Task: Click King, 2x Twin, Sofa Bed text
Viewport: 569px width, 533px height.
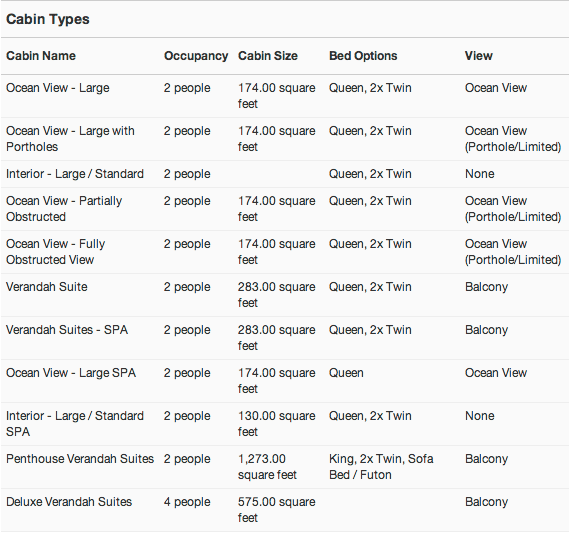Action: 381,467
